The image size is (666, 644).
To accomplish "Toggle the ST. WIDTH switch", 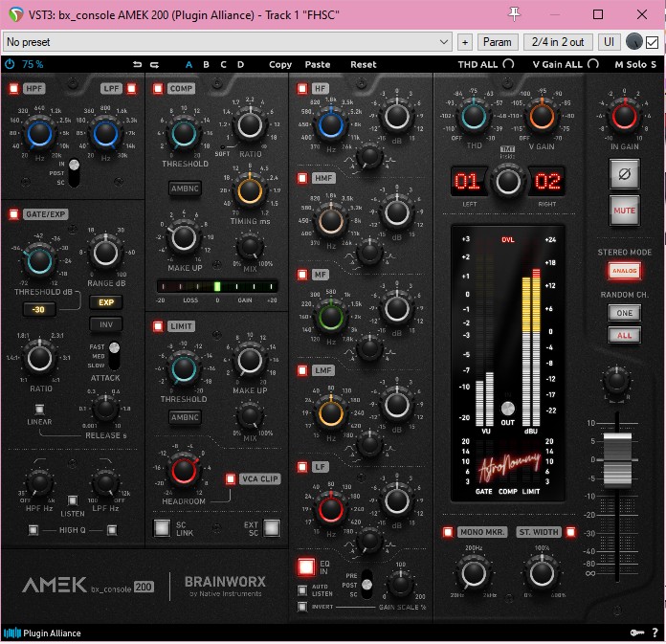I will [570, 532].
